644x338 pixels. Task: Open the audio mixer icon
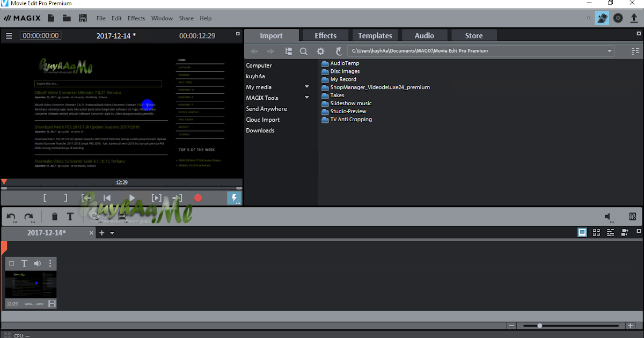[x=633, y=217]
